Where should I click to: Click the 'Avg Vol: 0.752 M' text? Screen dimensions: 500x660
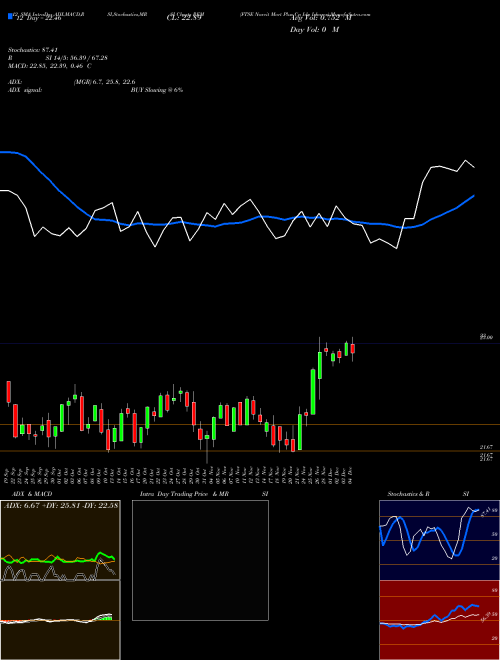(x=320, y=18)
